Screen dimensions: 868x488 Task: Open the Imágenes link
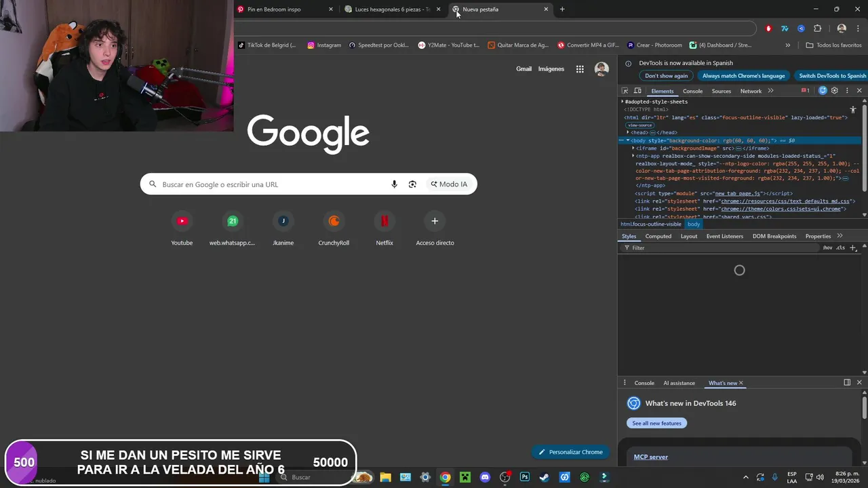(x=551, y=69)
